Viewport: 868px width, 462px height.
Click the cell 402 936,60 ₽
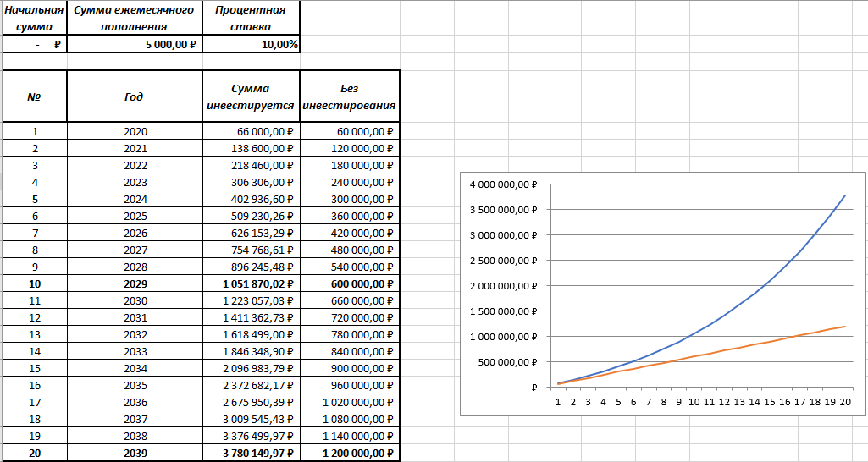click(251, 199)
